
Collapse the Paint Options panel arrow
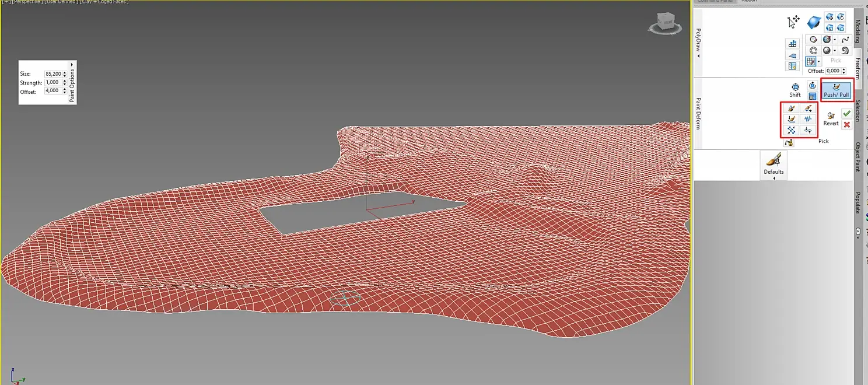click(x=72, y=64)
